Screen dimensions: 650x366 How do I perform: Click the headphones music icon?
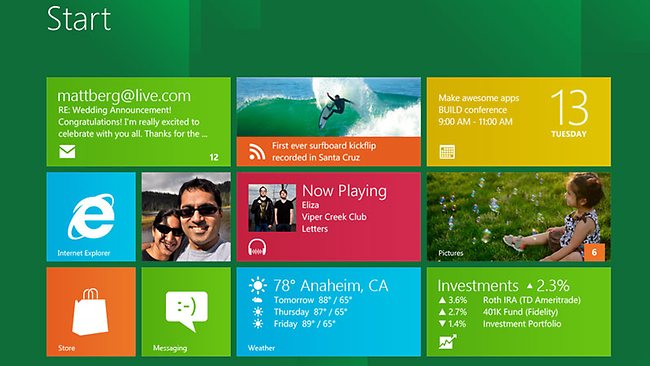(x=257, y=247)
